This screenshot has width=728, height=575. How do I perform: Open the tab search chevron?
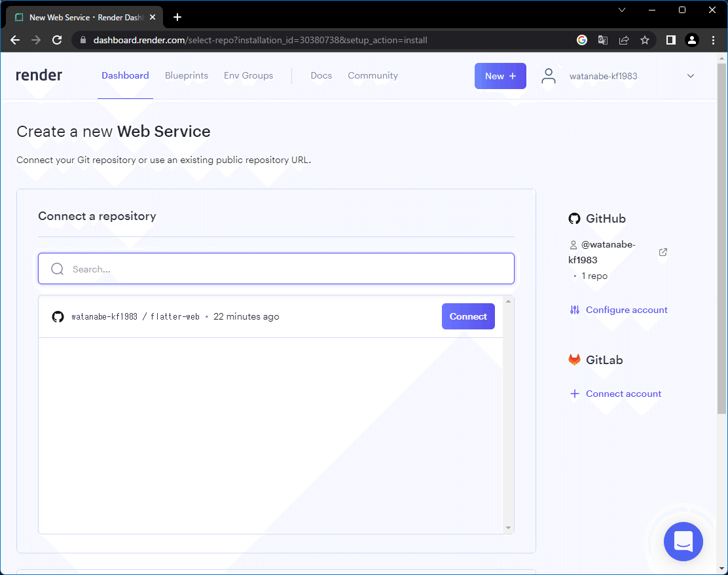(x=622, y=10)
